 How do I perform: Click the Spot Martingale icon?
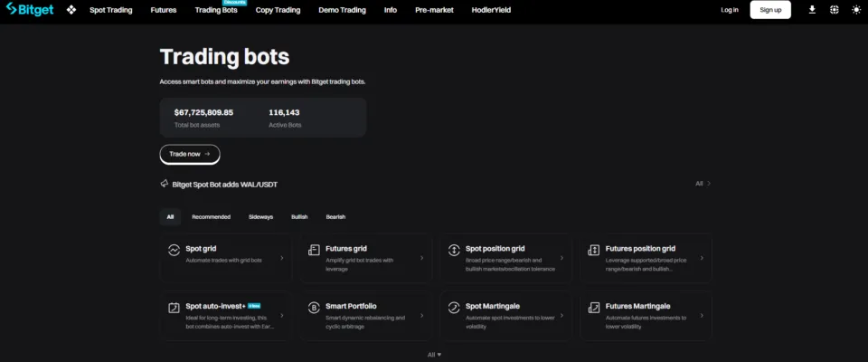coord(454,308)
